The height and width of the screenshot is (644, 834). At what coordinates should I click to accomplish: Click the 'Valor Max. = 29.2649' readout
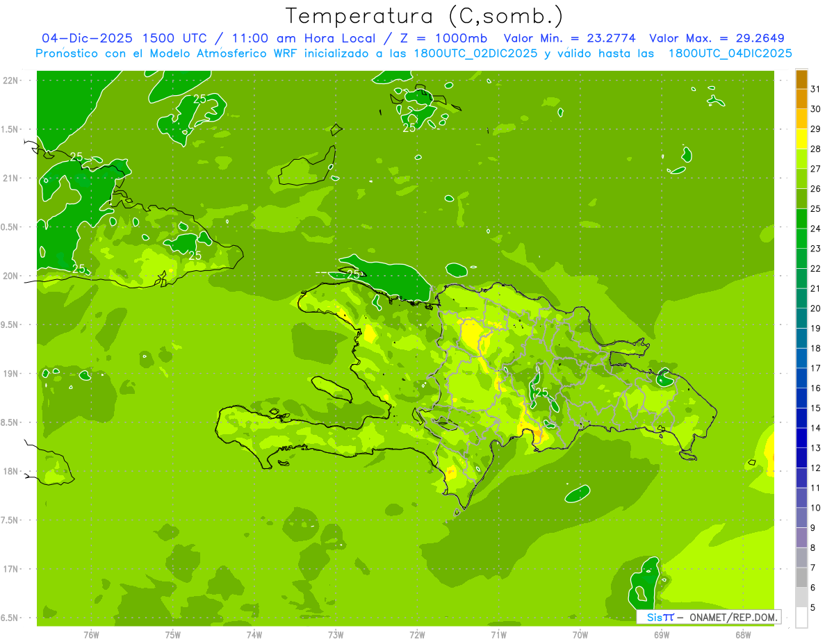coord(717,38)
